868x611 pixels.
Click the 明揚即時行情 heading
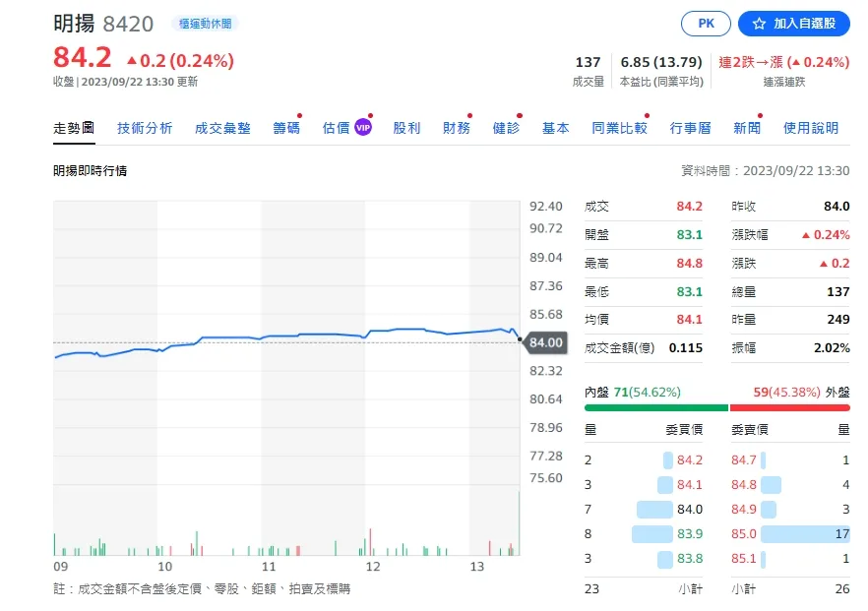tap(90, 170)
